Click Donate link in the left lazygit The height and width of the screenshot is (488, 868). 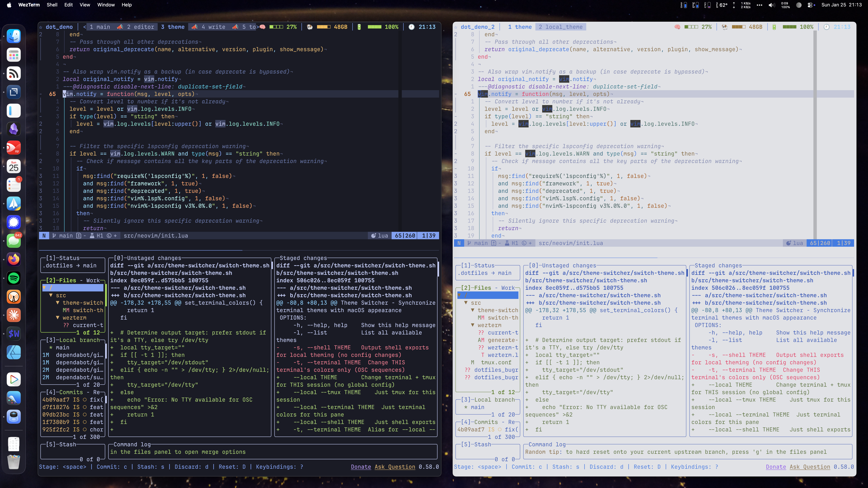coord(361,467)
